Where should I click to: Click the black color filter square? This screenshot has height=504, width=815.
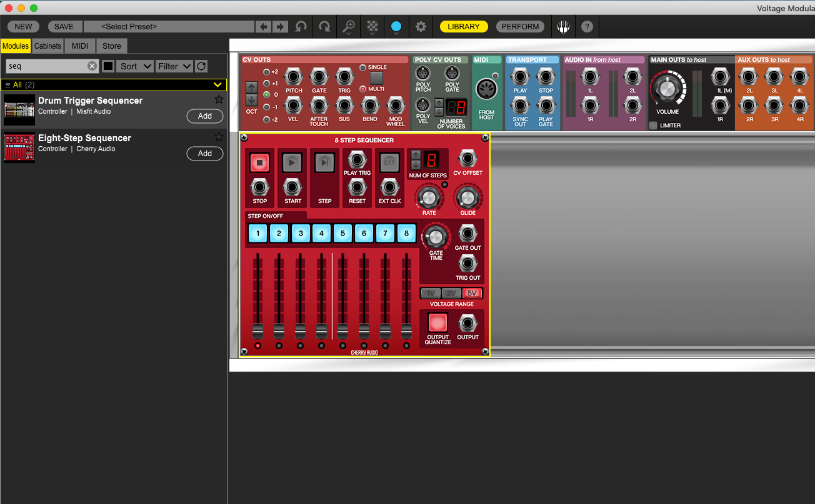click(107, 66)
